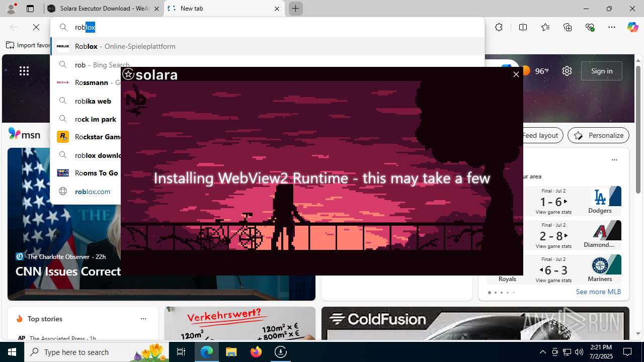Open the network tray icon
This screenshot has width=644, height=362.
[567, 352]
